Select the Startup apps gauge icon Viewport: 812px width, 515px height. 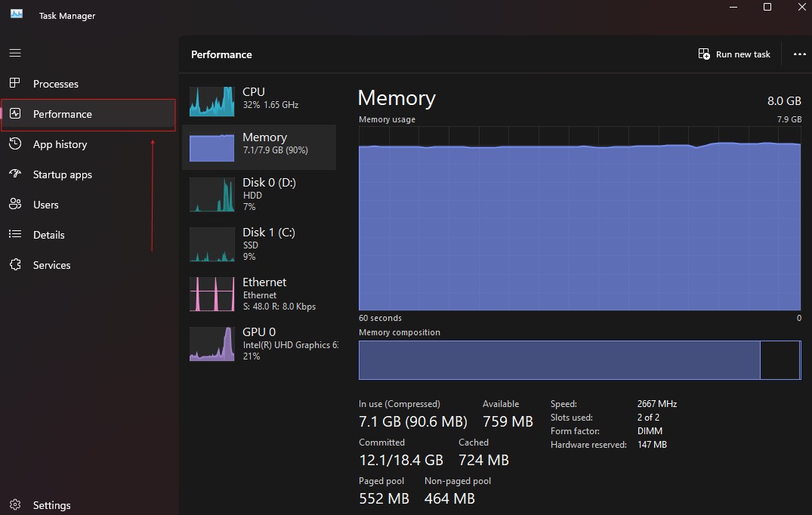(x=15, y=174)
